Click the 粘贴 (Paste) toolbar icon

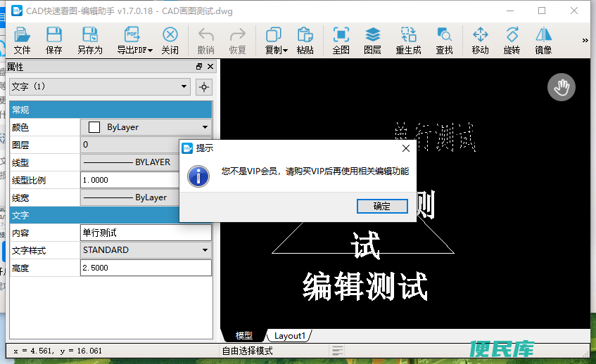click(x=305, y=41)
